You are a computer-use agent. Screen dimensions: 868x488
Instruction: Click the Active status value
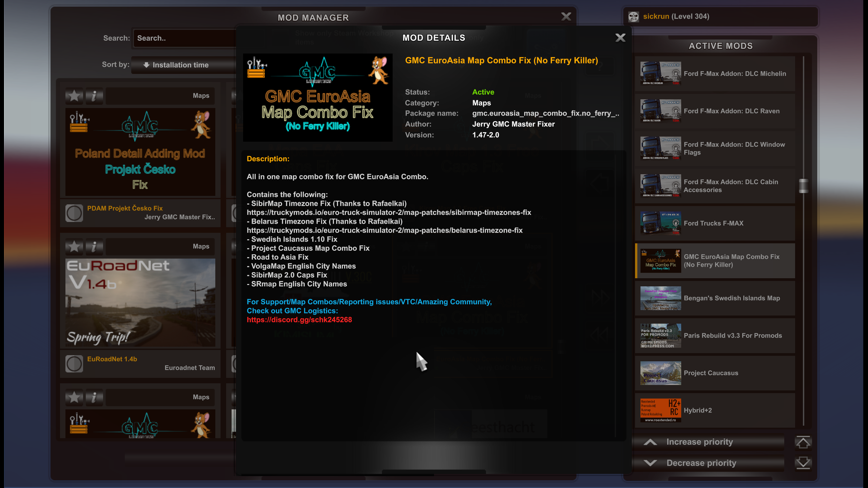click(483, 92)
